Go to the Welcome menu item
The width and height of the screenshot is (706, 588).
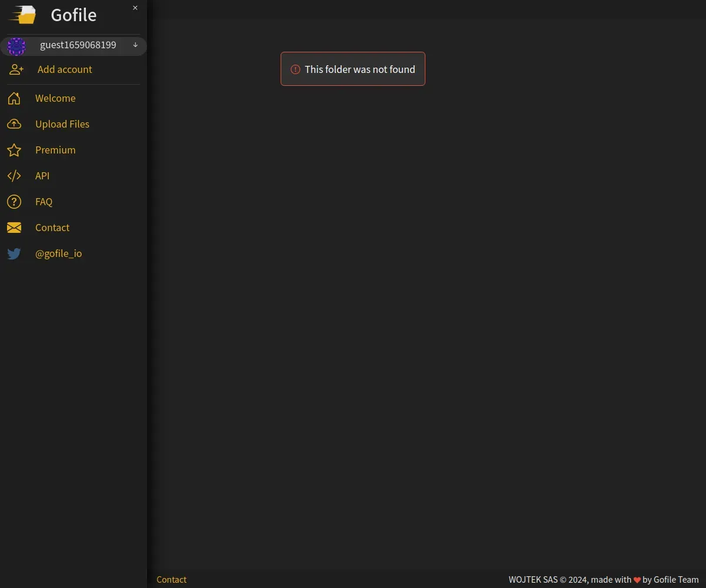click(x=55, y=98)
